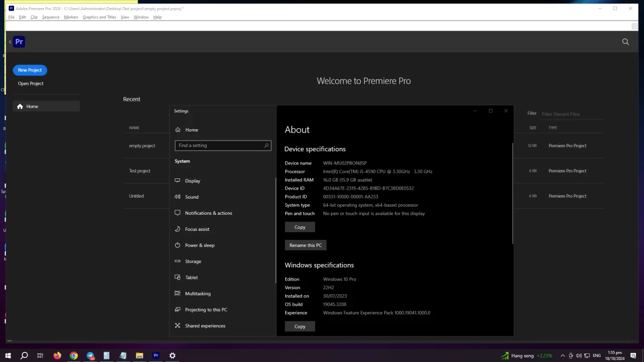This screenshot has height=362, width=644.
Task: Sort recent files by SIZE column
Action: [x=533, y=128]
